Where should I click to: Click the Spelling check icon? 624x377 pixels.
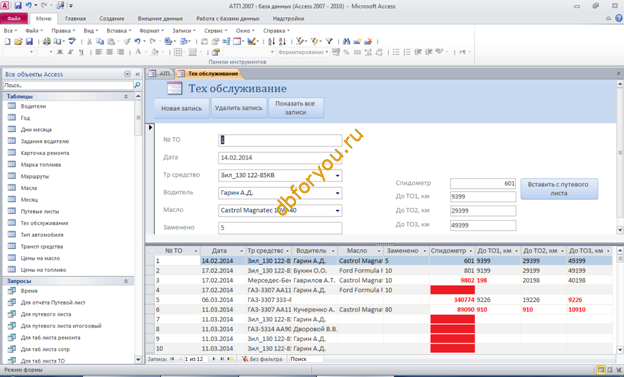click(x=72, y=41)
